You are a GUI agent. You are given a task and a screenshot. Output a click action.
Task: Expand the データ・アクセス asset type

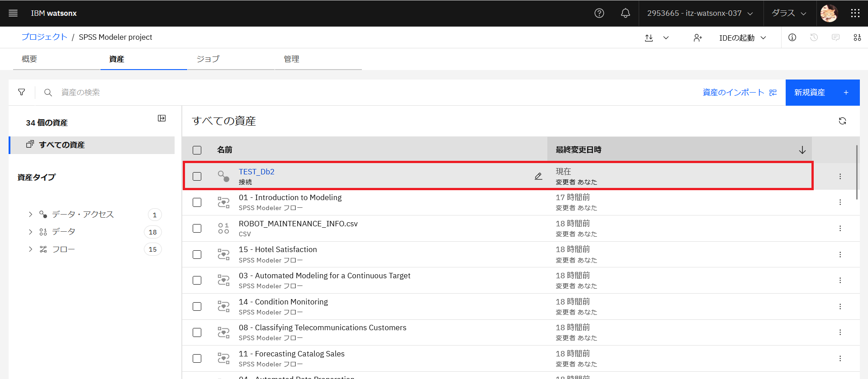coord(30,214)
